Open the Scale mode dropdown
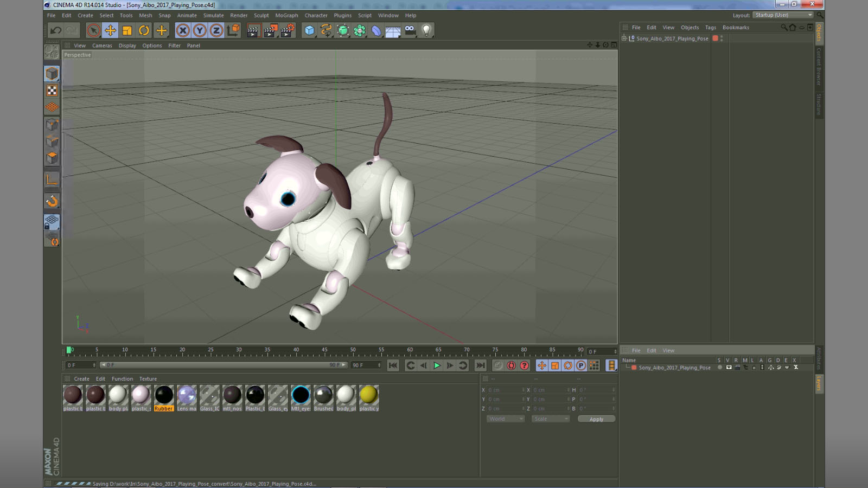Viewport: 868px width, 488px height. (x=550, y=419)
